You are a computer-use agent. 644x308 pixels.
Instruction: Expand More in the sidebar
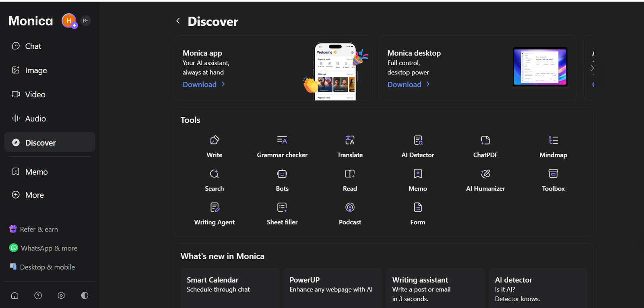tap(50, 195)
